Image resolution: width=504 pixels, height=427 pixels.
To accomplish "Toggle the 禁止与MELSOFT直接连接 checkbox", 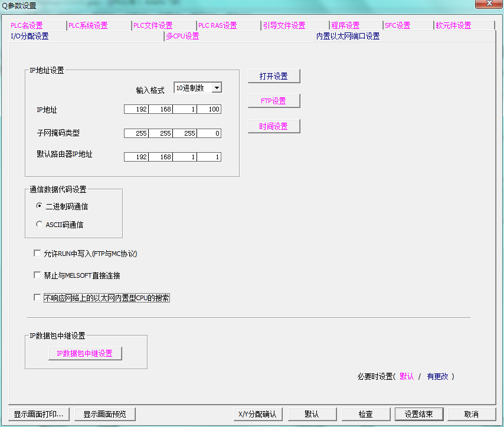I will [x=37, y=275].
